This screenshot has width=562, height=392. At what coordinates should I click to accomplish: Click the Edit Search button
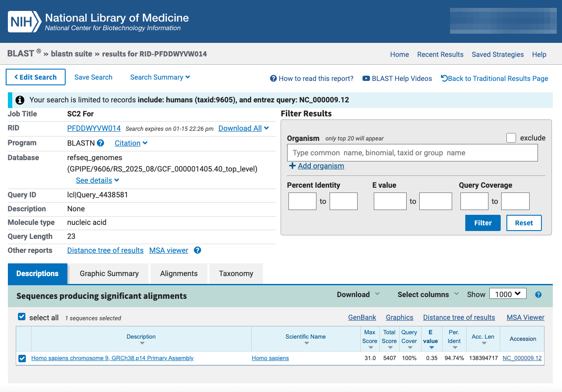coord(36,77)
